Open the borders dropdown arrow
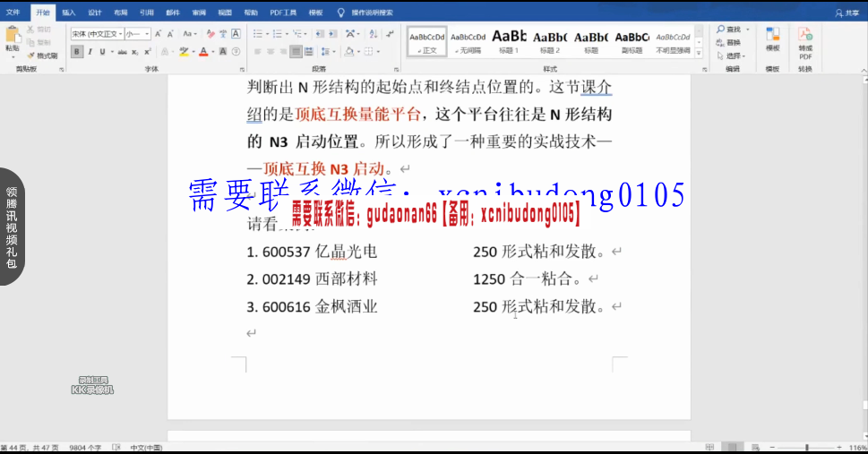868x454 pixels. [379, 52]
